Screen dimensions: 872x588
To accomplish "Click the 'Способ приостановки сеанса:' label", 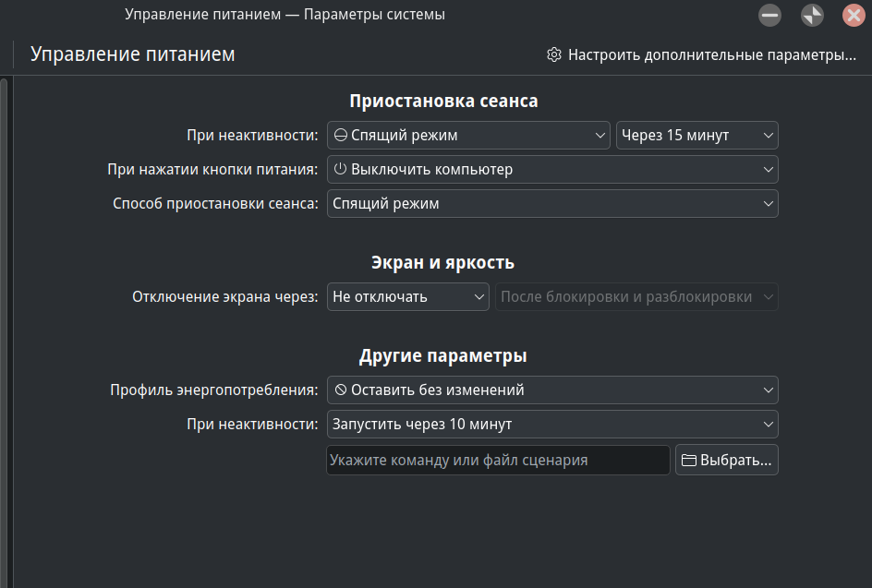I will (x=215, y=203).
